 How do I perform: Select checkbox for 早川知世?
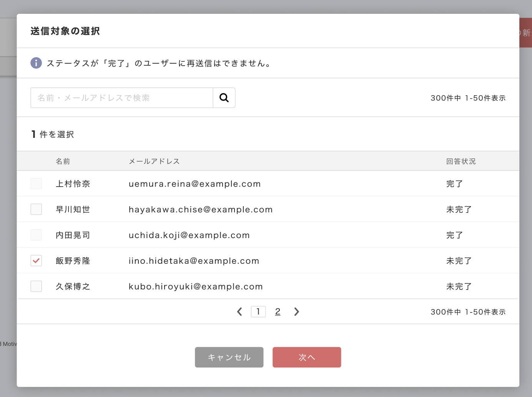[x=36, y=209]
